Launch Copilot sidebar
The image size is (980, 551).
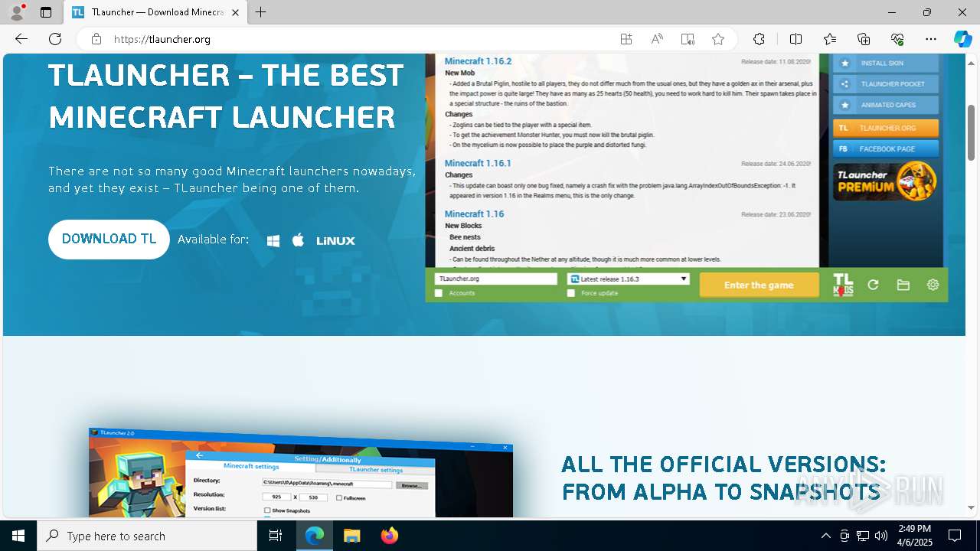coord(962,39)
